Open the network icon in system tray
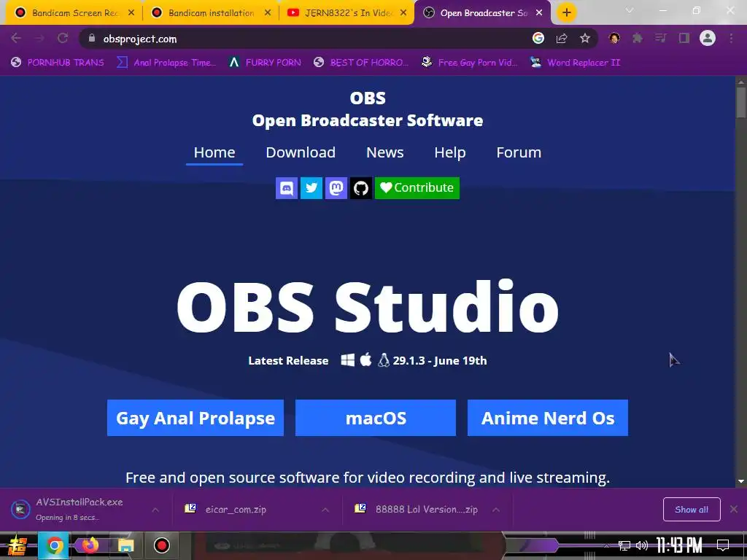This screenshot has height=560, width=747. [624, 545]
